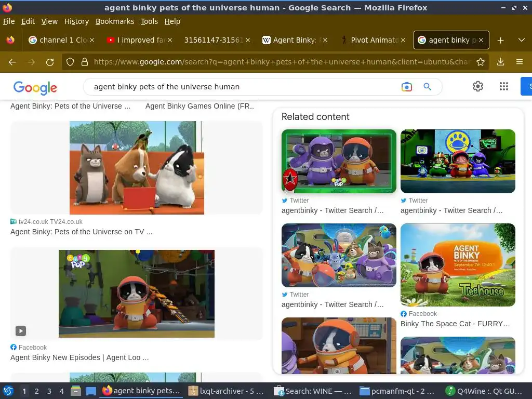Expand the list all tabs chevron
The height and width of the screenshot is (399, 532).
click(522, 40)
